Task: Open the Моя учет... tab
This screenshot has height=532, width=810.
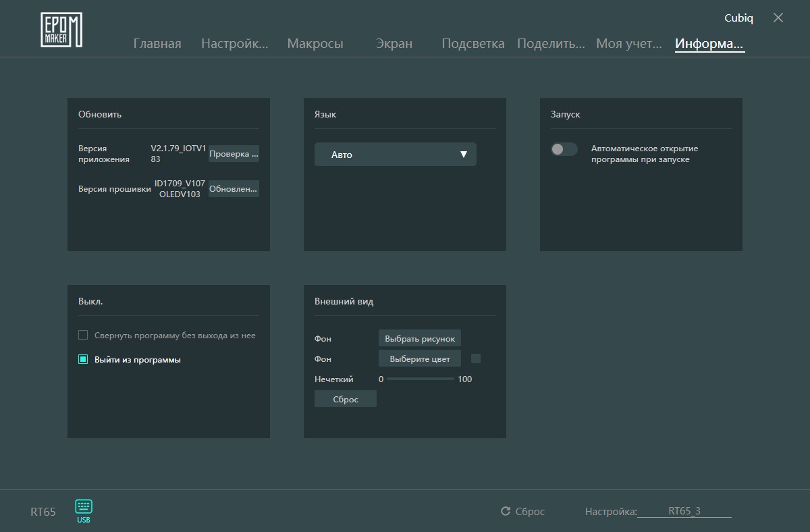Action: click(x=629, y=44)
